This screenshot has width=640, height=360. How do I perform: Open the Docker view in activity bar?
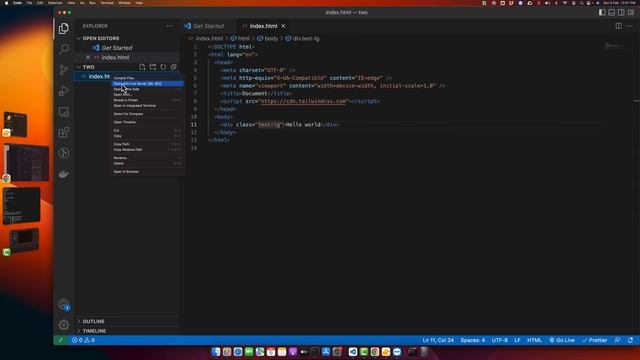[64, 174]
